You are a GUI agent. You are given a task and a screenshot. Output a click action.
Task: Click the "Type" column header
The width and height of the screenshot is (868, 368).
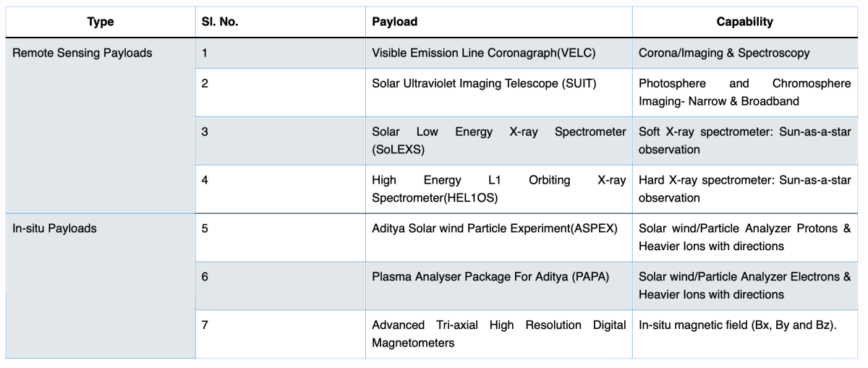click(x=101, y=22)
